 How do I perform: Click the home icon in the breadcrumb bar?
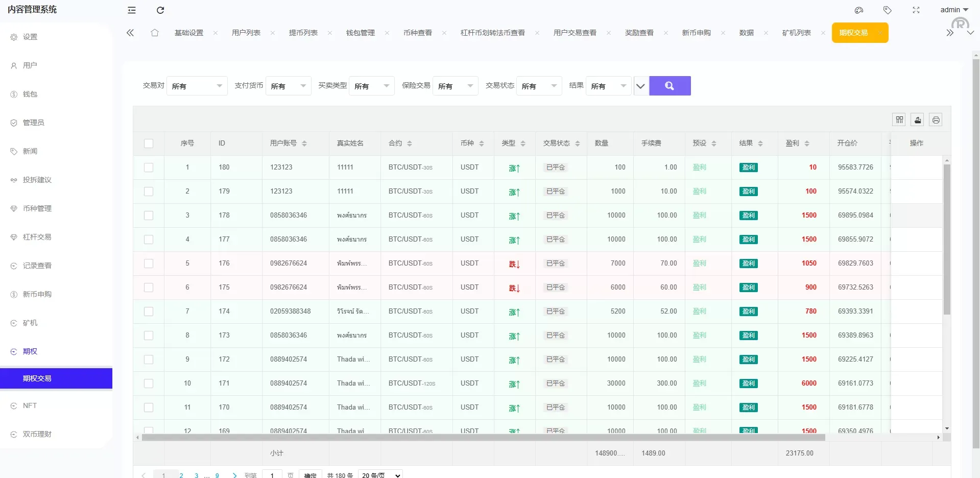155,32
